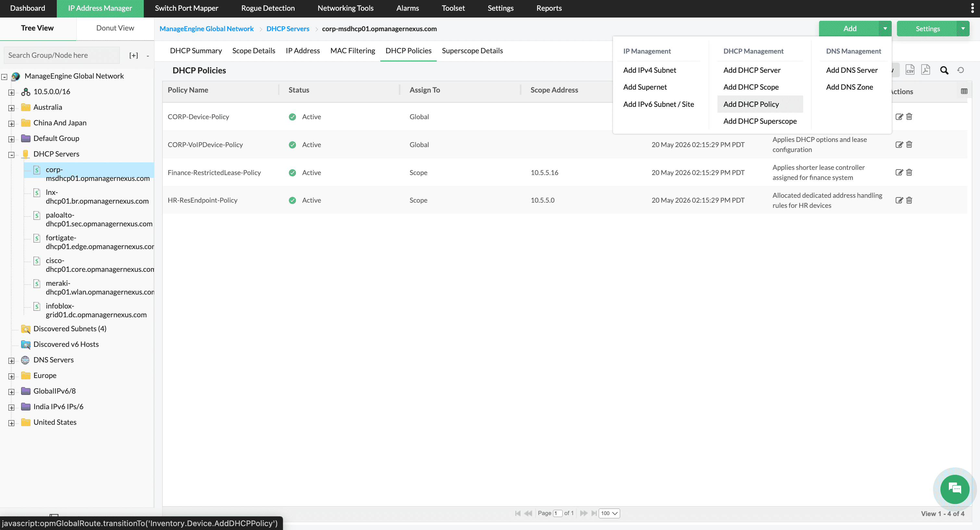The height and width of the screenshot is (530, 980).
Task: Open the live chat bubble
Action: 954,489
